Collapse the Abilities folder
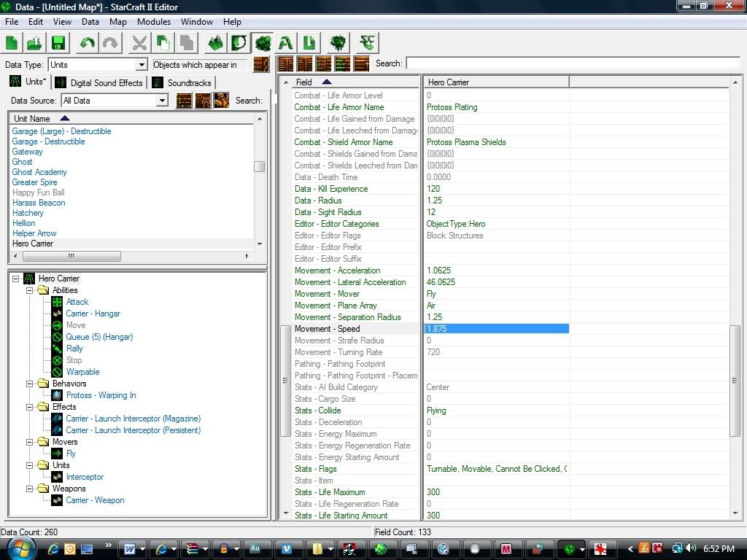The image size is (747, 560). (x=29, y=290)
